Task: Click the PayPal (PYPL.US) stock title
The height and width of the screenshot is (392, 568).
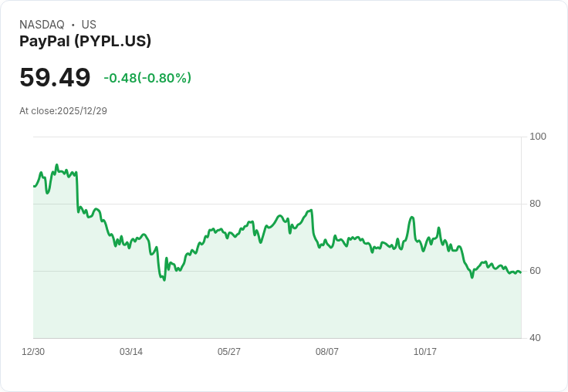Action: point(85,41)
